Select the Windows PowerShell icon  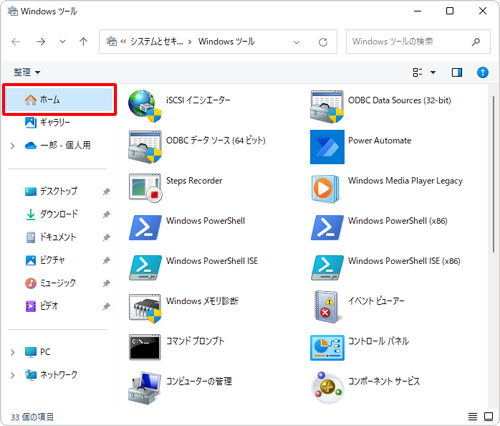tap(145, 227)
